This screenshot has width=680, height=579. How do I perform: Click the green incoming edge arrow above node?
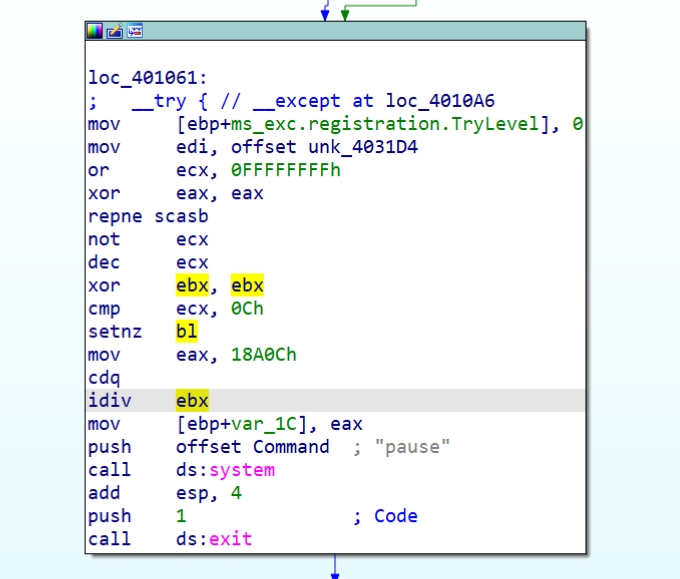click(x=345, y=12)
